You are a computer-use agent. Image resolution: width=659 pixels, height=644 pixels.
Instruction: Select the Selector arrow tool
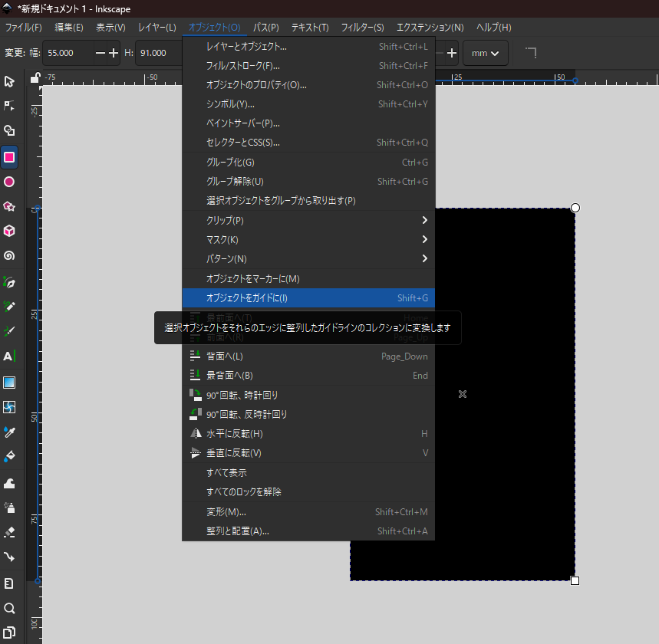point(9,81)
